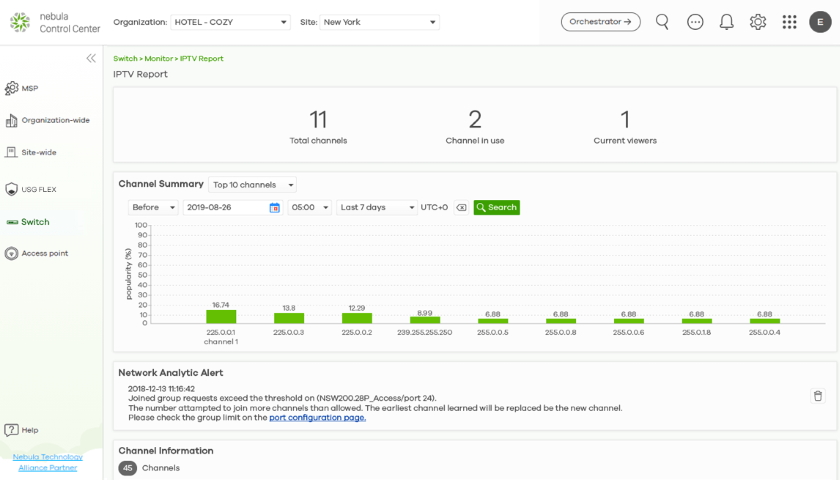Click the Help question mark icon
840x480 pixels.
pos(11,430)
